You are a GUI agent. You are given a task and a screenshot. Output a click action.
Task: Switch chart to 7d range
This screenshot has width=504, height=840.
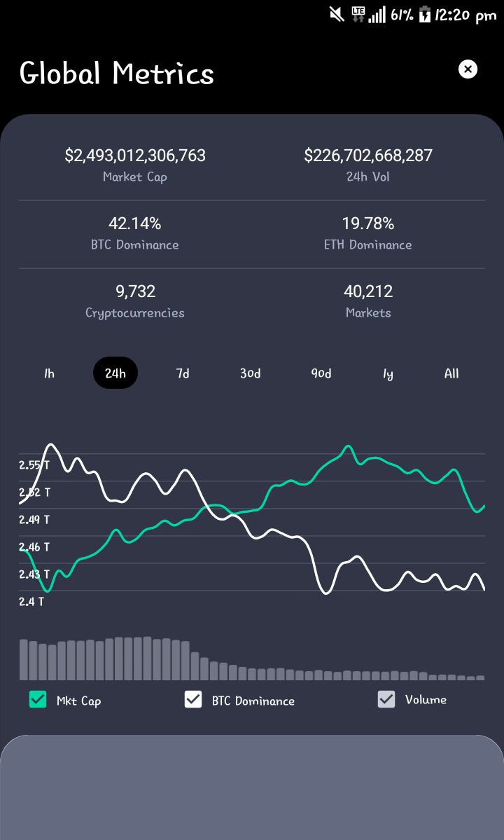pyautogui.click(x=183, y=373)
